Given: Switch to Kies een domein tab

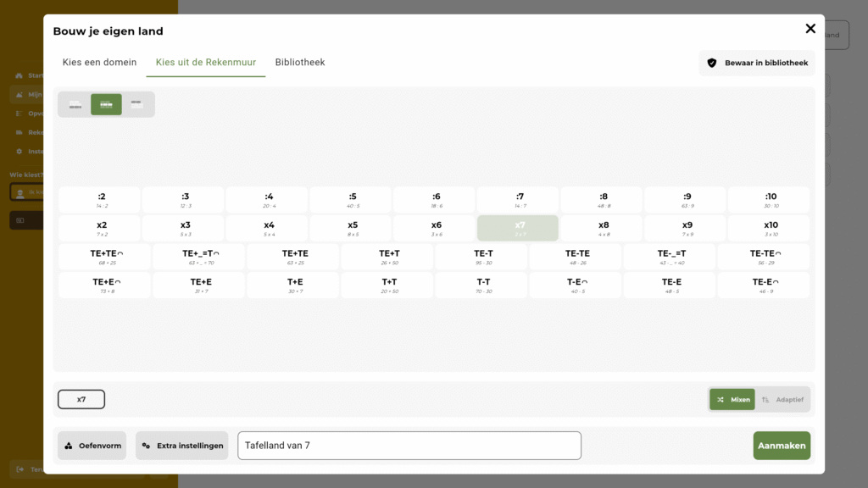Looking at the screenshot, I should 99,63.
